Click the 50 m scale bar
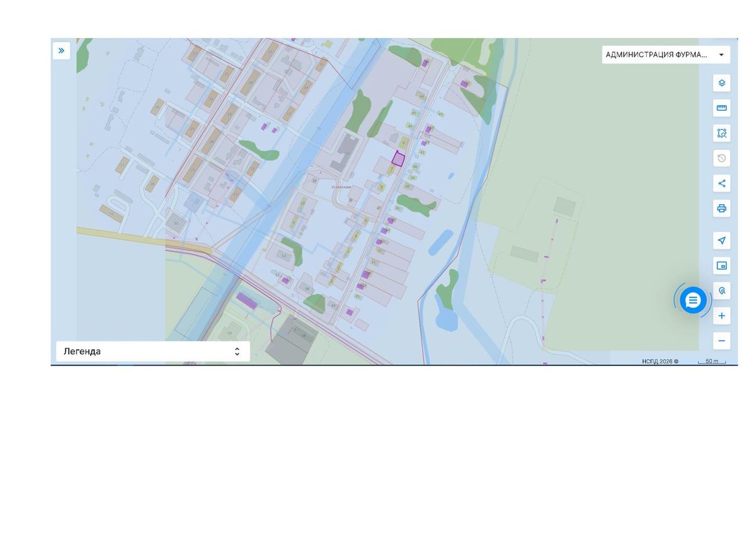This screenshot has height=535, width=756. coord(712,361)
